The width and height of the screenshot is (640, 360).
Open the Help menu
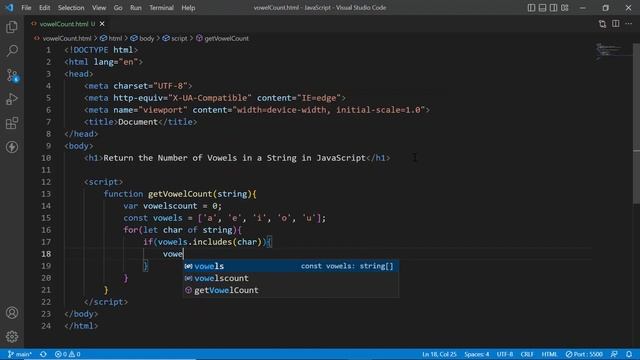[188, 7]
